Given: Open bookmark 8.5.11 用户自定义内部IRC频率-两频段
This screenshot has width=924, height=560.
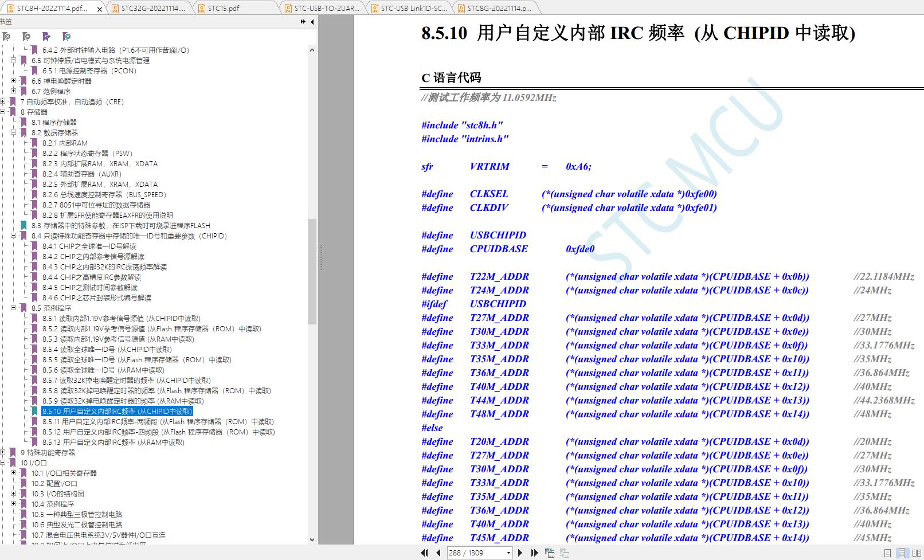Looking at the screenshot, I should click(158, 421).
